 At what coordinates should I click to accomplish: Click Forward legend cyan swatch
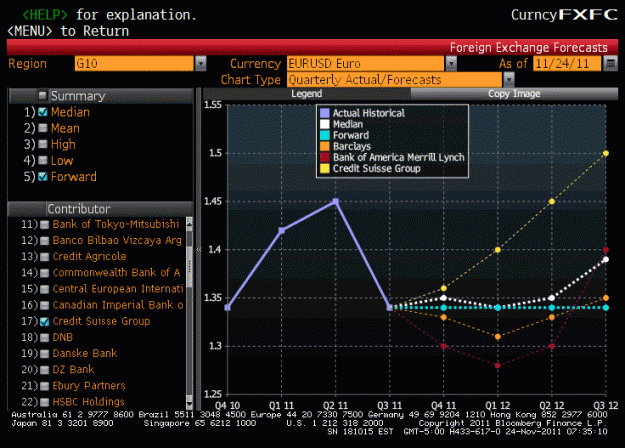pyautogui.click(x=325, y=135)
